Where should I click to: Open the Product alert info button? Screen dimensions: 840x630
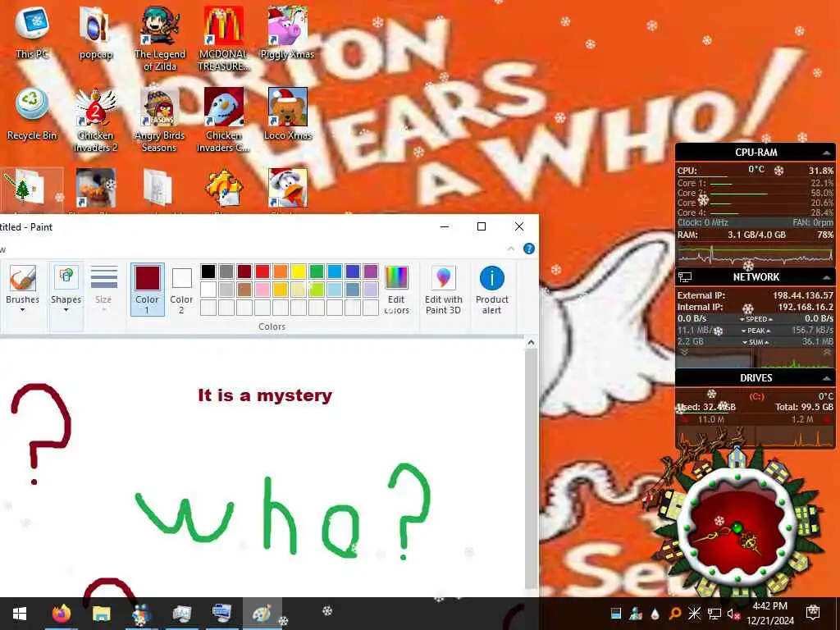point(492,290)
